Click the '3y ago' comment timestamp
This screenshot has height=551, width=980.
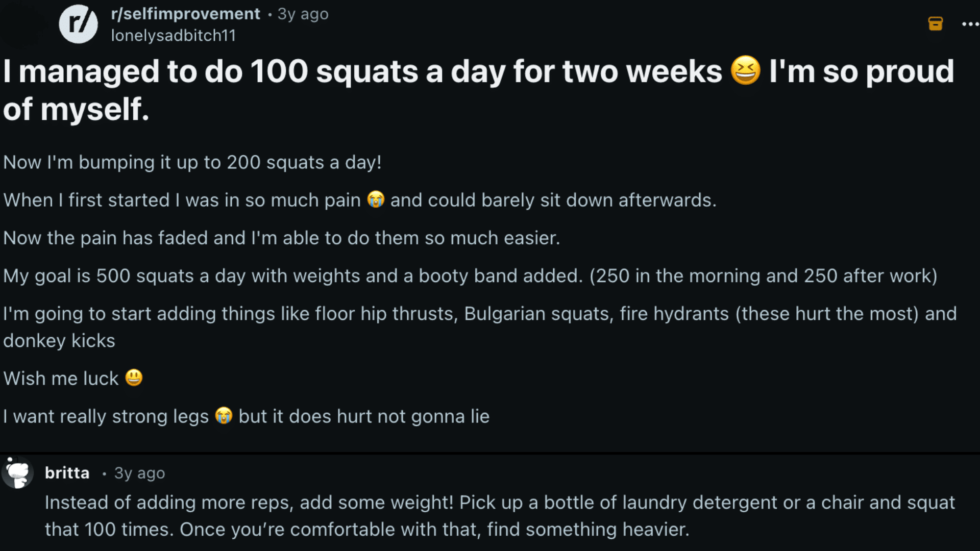[139, 472]
